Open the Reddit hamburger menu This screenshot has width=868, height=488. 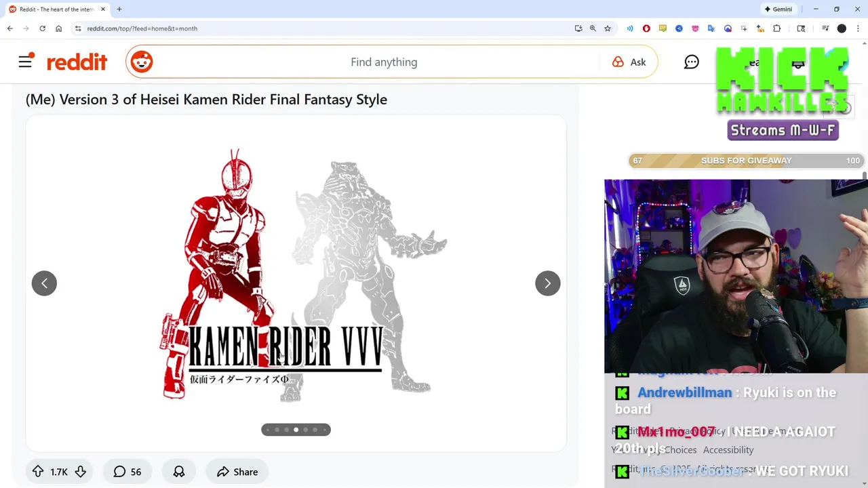coord(25,62)
